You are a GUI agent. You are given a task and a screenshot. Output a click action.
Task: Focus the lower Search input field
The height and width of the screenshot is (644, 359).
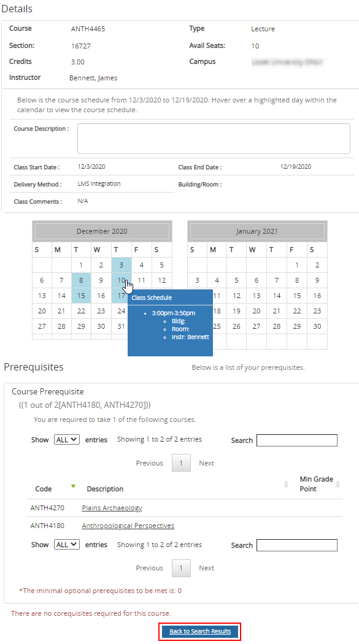coord(297,545)
